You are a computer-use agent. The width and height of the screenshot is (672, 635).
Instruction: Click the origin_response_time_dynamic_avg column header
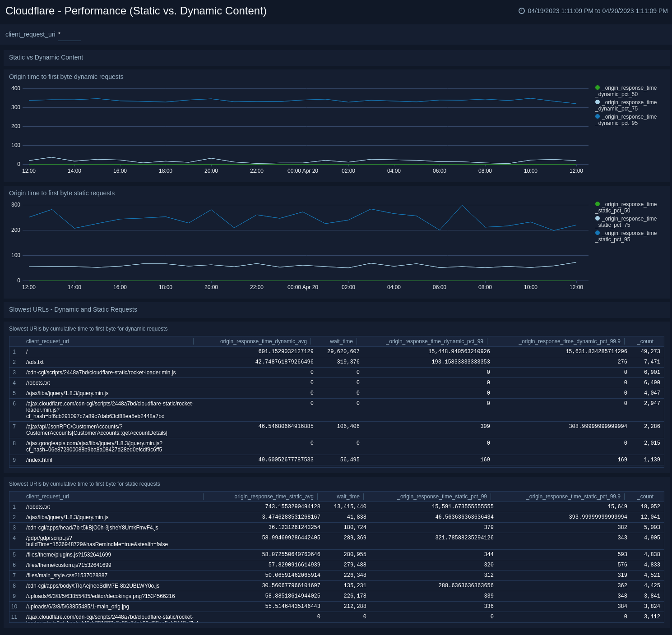[263, 341]
